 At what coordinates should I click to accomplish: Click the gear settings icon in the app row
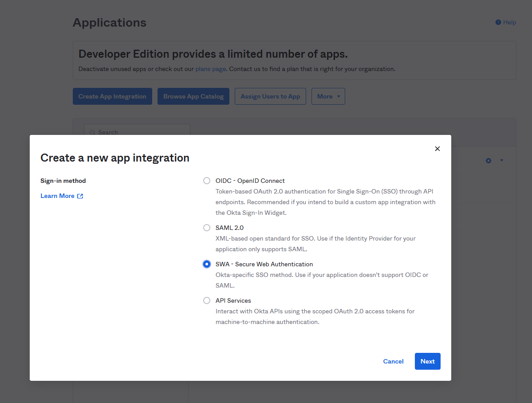[x=489, y=161]
